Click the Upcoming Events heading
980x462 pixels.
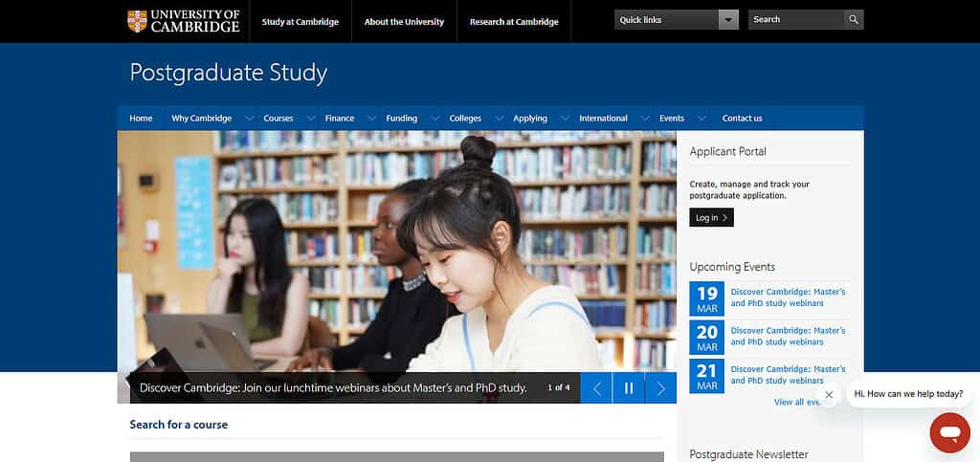pyautogui.click(x=732, y=267)
